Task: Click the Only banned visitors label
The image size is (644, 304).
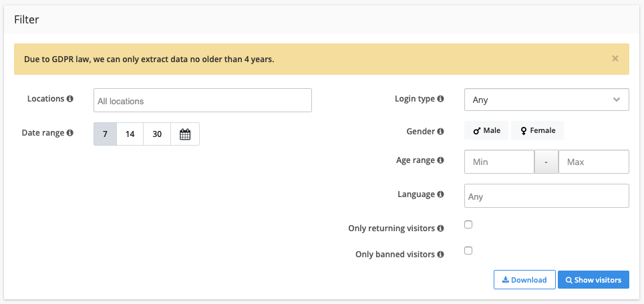Action: [395, 255]
